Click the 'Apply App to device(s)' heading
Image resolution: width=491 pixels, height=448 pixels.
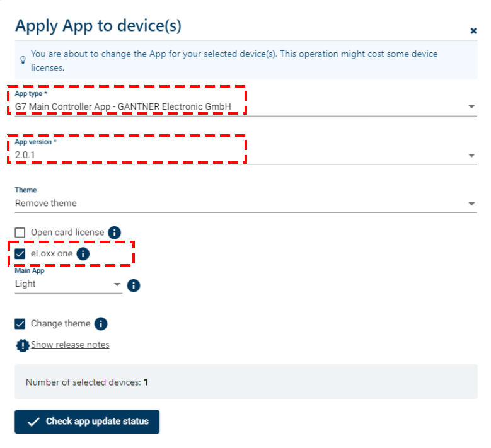point(98,26)
